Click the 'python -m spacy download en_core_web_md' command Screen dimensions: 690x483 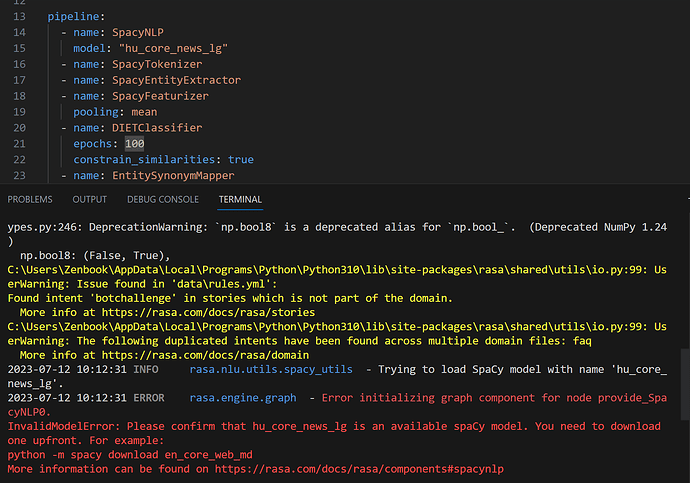pyautogui.click(x=130, y=455)
